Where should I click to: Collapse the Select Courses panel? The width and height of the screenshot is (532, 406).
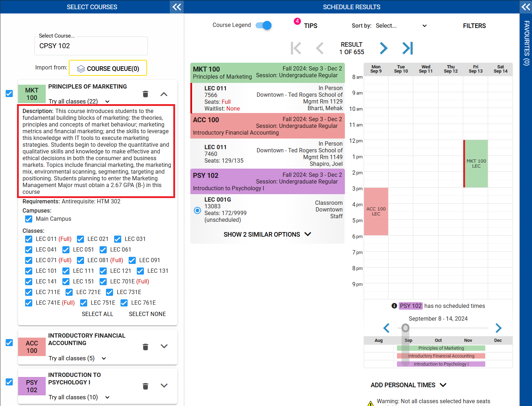click(x=177, y=7)
